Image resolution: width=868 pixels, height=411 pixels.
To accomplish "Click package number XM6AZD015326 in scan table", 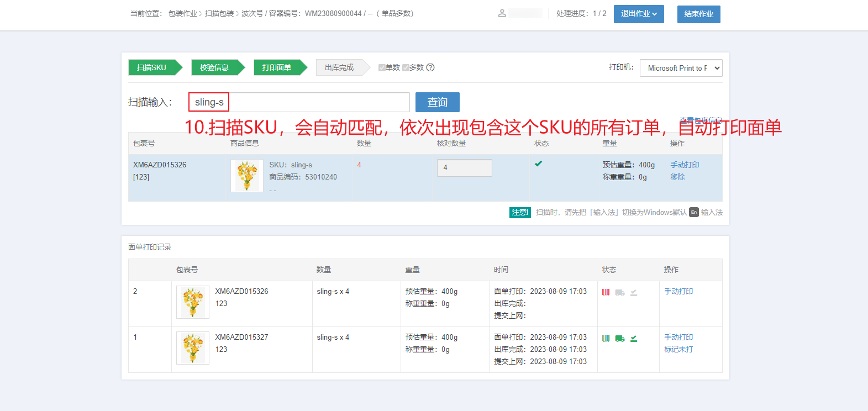I will [x=160, y=165].
